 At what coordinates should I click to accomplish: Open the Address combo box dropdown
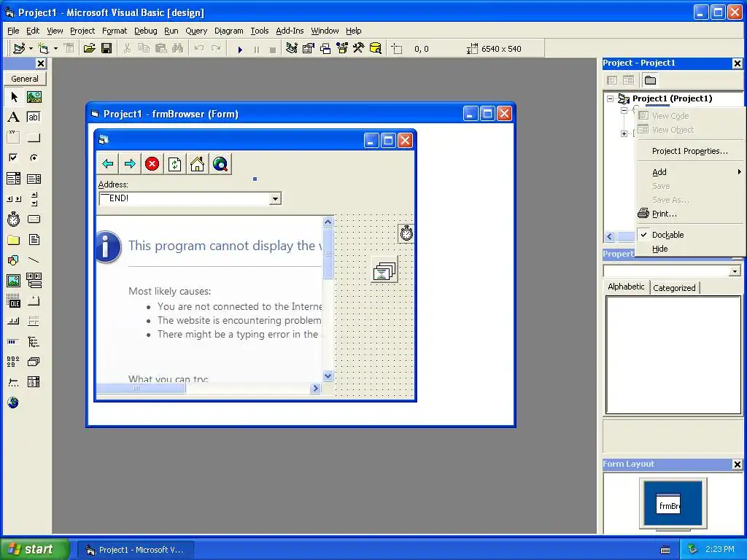(x=275, y=198)
